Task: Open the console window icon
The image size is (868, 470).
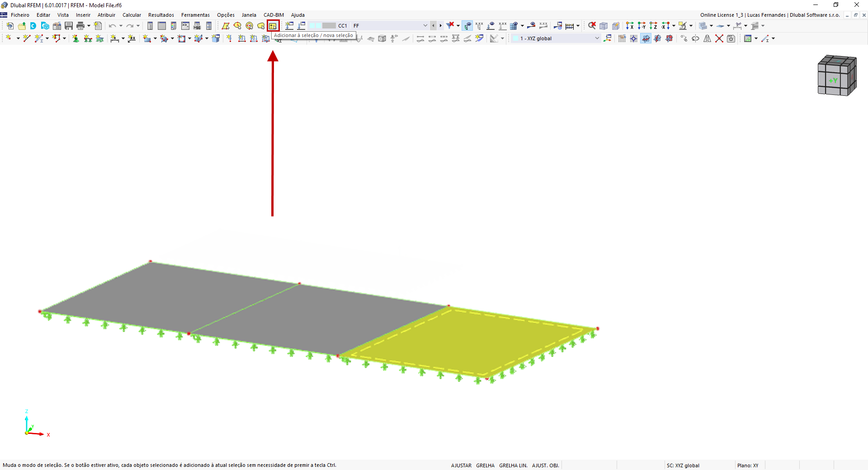Action: [185, 26]
